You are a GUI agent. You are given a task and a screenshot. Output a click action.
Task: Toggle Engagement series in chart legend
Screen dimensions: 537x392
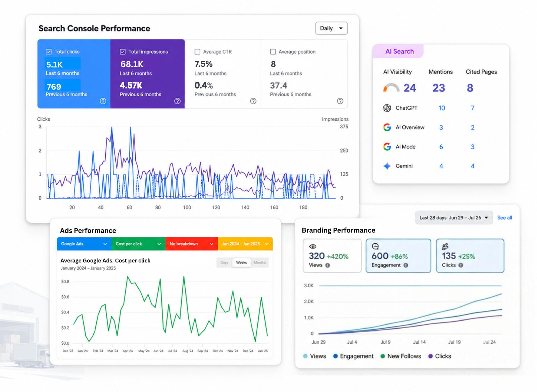353,356
